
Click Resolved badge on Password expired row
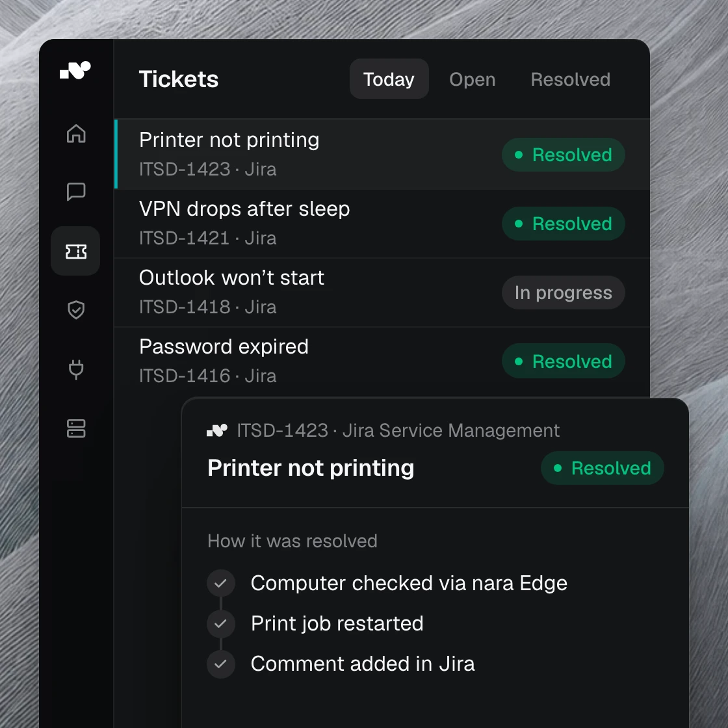point(563,361)
